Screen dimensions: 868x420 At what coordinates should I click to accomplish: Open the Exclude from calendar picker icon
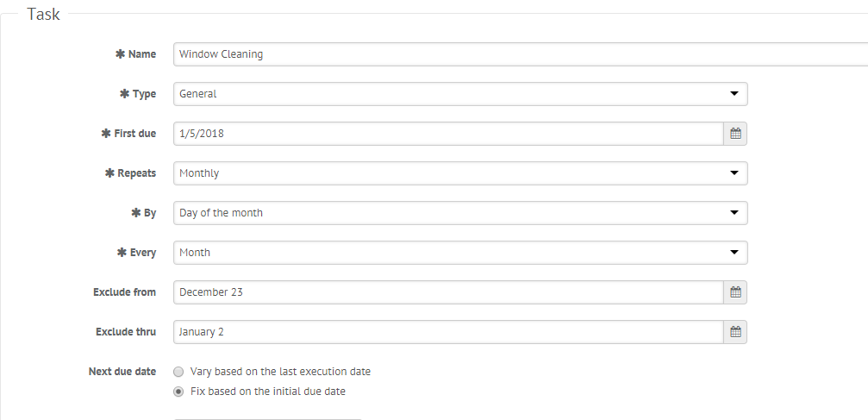tap(735, 292)
